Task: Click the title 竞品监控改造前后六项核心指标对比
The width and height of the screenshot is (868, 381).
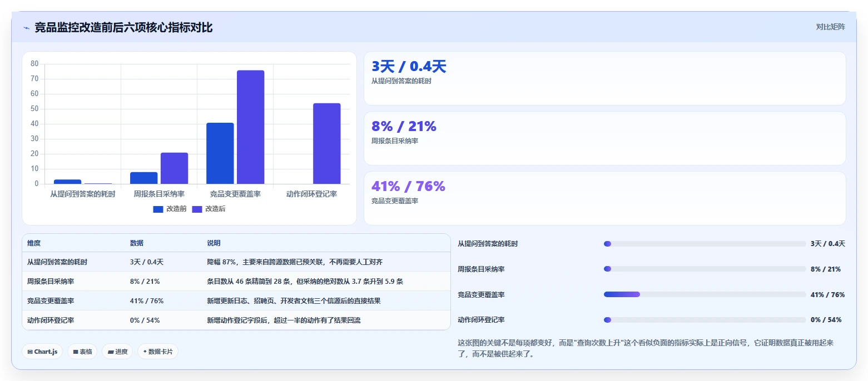Action: point(123,28)
